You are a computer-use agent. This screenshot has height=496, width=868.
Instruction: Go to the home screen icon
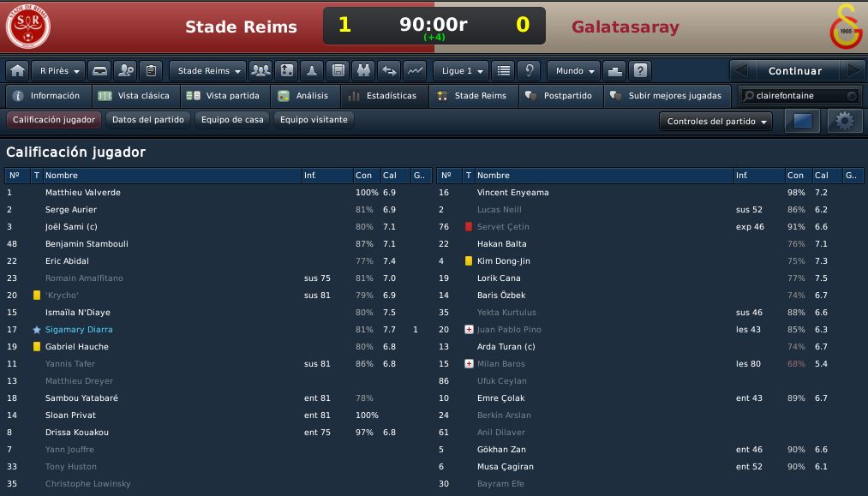(17, 71)
